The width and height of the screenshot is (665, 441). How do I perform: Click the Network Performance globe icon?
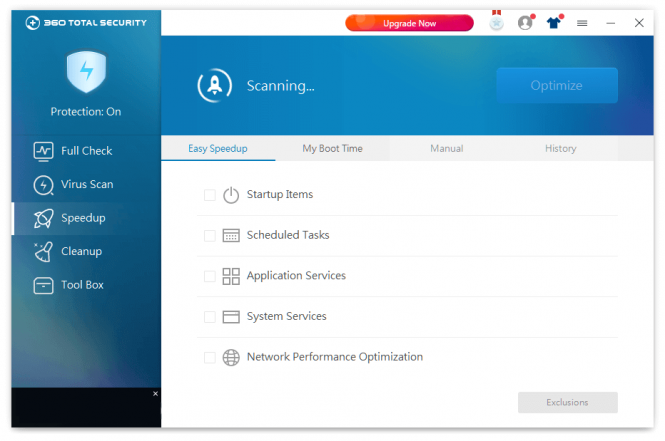[x=231, y=357]
